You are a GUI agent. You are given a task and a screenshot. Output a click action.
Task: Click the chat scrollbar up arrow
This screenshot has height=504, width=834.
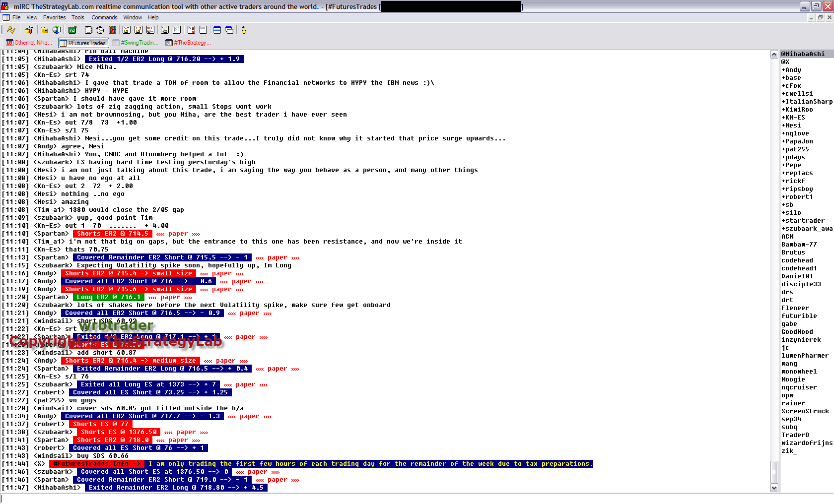click(x=774, y=54)
